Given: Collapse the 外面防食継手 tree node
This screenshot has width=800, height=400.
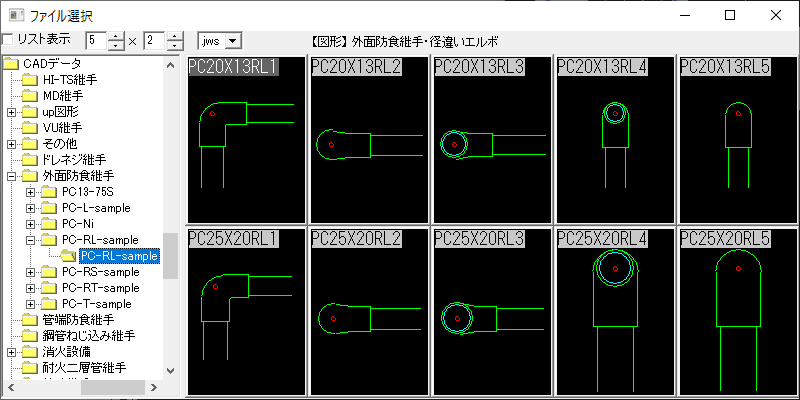Looking at the screenshot, I should click(11, 176).
